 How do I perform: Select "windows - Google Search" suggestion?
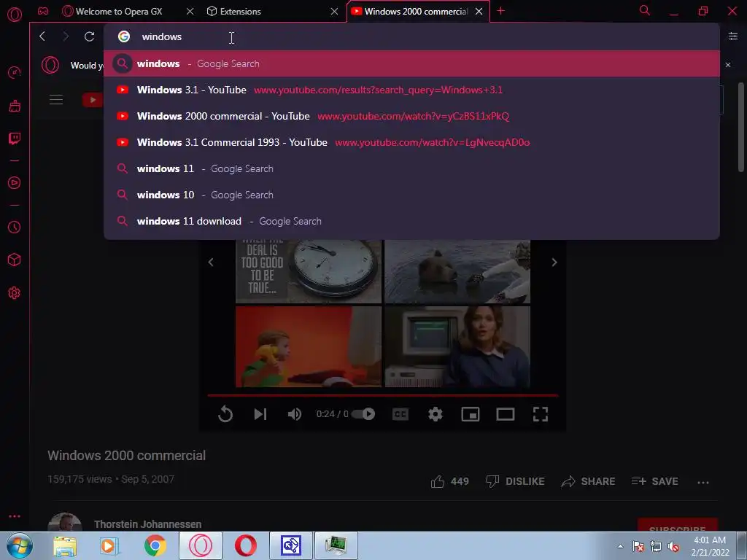pyautogui.click(x=411, y=63)
